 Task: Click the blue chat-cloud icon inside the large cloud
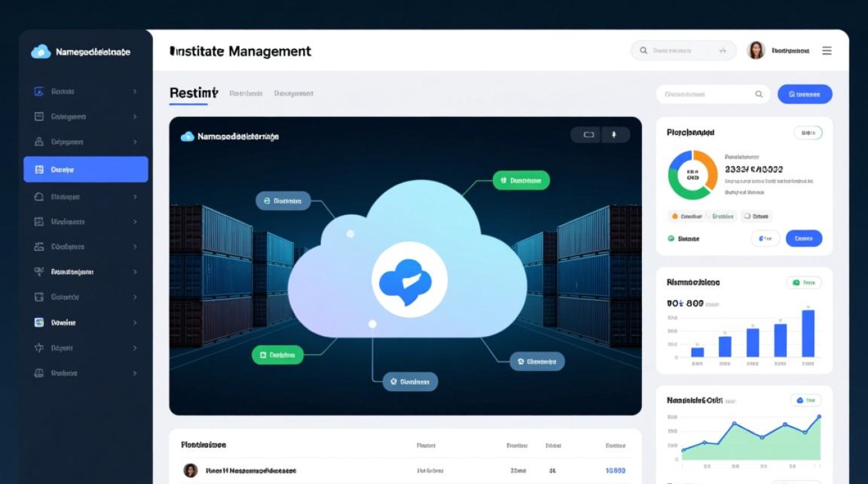tap(409, 280)
